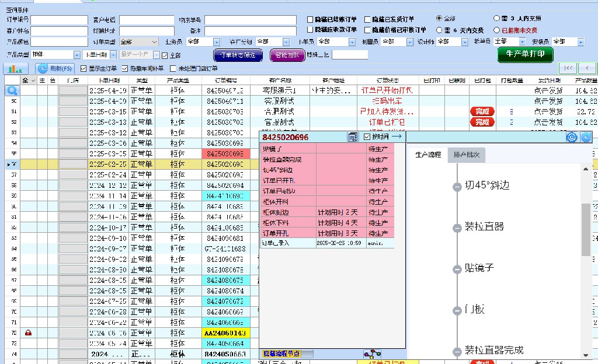Click the magnifier search icon in grid
The image size is (598, 364).
12,90
